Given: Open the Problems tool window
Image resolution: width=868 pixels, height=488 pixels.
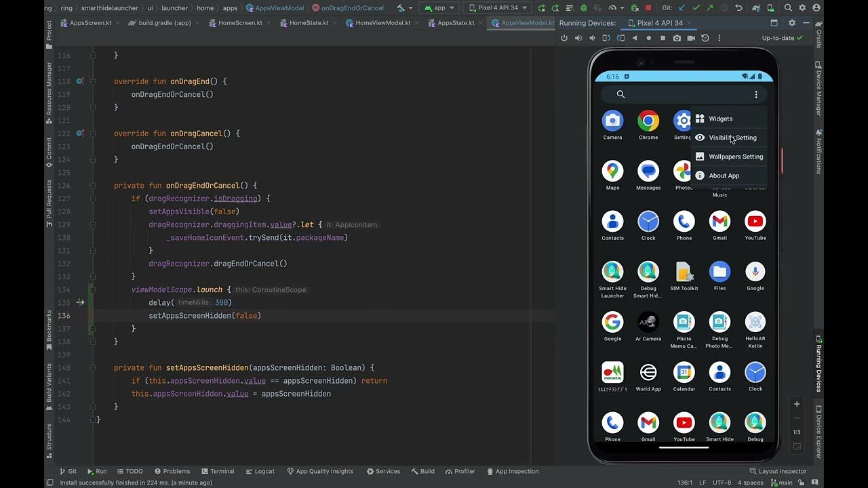Looking at the screenshot, I should pyautogui.click(x=172, y=472).
